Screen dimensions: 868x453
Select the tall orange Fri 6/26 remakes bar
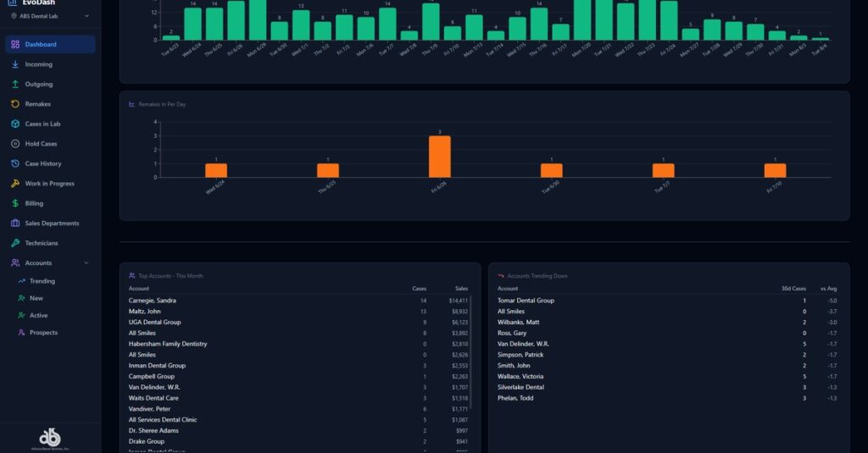440,157
